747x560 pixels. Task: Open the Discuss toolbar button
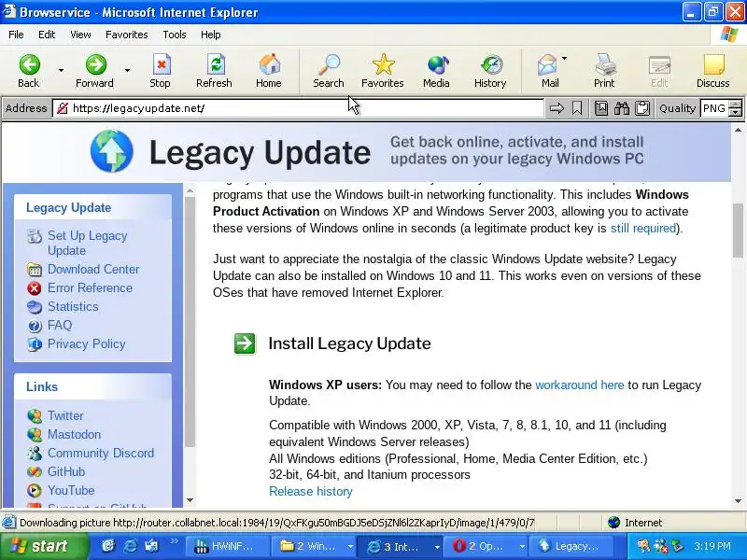click(x=713, y=71)
